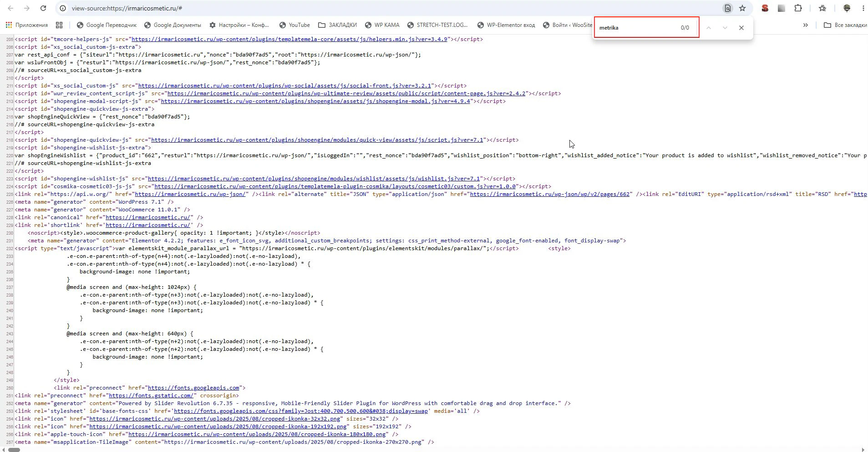This screenshot has height=452, width=868.
Task: Open the canonical irmaricosmetic.ru link
Action: (148, 217)
